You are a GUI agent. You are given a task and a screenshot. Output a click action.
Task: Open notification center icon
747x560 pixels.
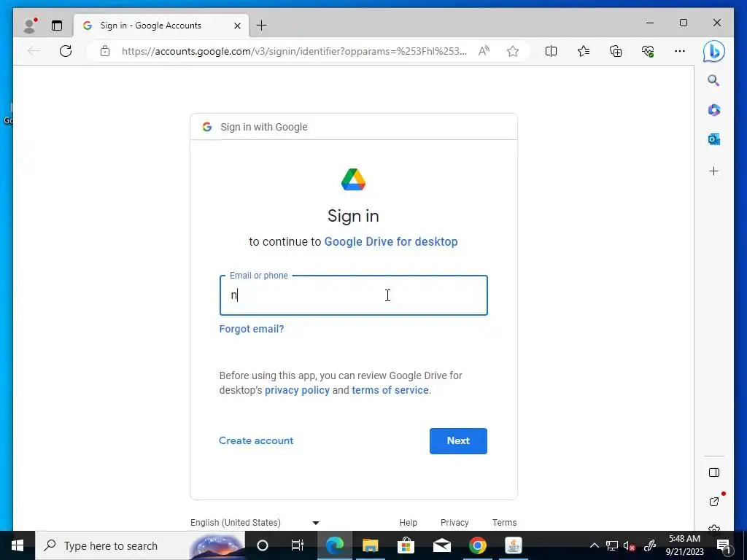724,545
